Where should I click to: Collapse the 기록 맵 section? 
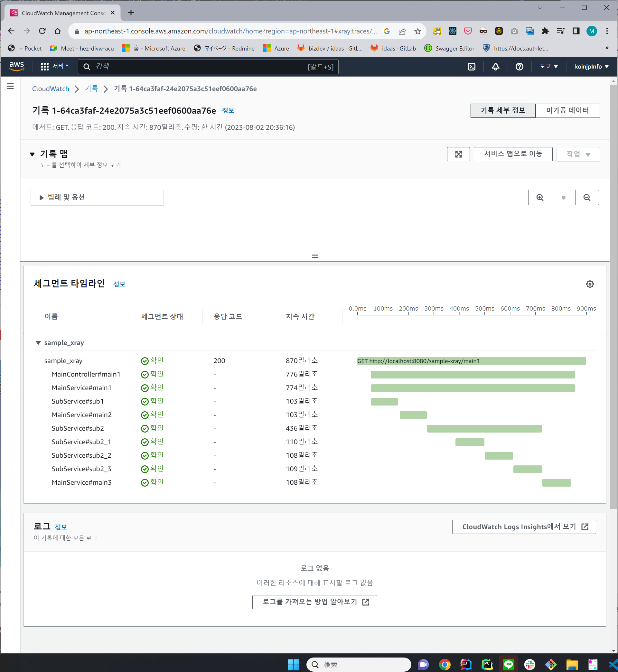click(33, 154)
